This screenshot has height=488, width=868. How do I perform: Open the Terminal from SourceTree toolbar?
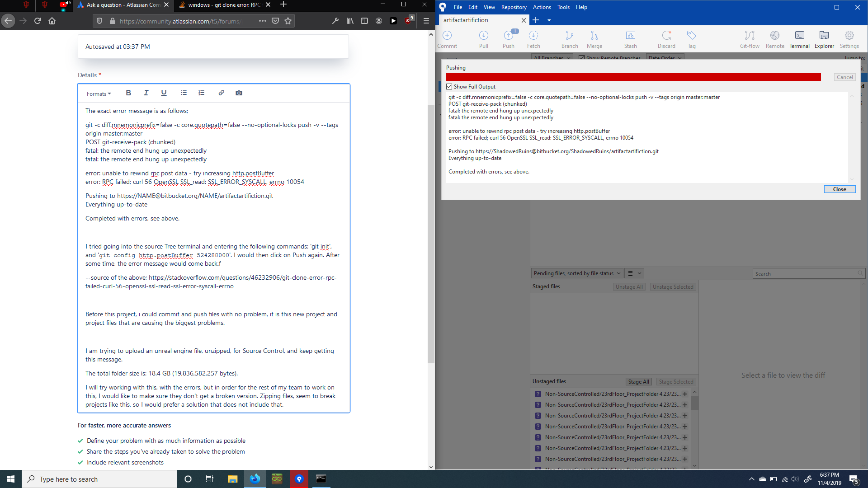(799, 39)
